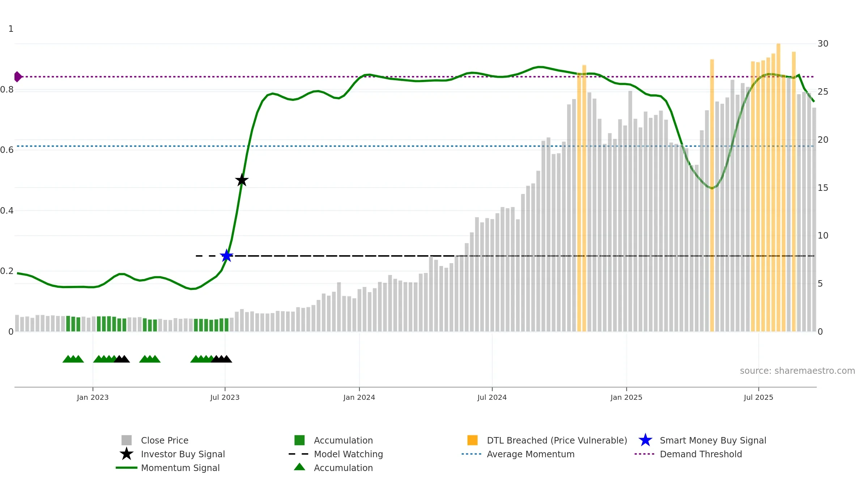Image resolution: width=868 pixels, height=488 pixels.
Task: Toggle the DTL Breached (Price Vulnerable) label
Action: point(557,440)
